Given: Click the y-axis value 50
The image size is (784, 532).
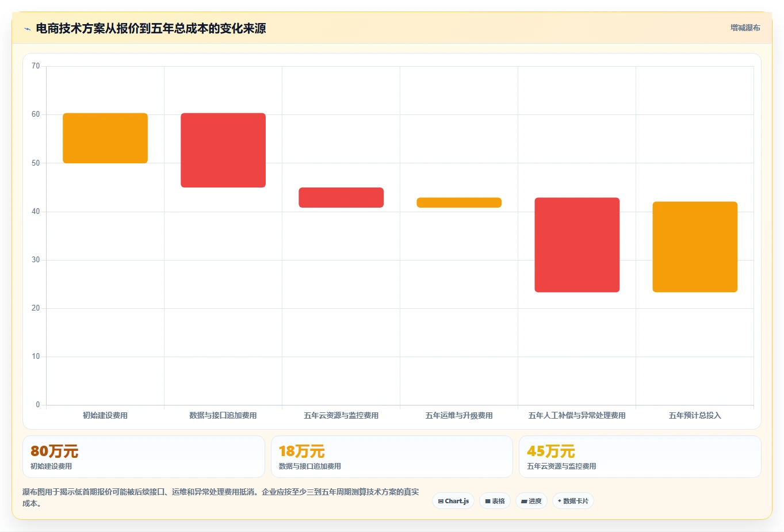Looking at the screenshot, I should [36, 163].
